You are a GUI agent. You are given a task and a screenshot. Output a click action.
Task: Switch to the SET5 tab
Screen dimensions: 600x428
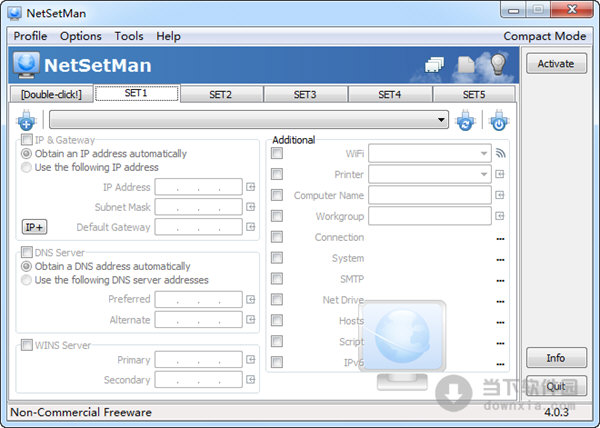[x=474, y=94]
